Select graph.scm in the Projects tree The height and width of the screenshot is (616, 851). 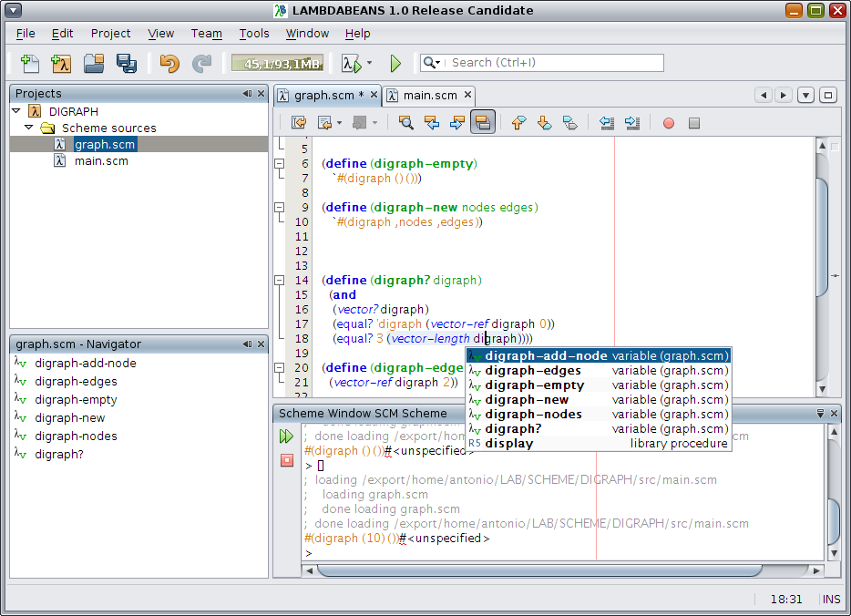pyautogui.click(x=105, y=144)
